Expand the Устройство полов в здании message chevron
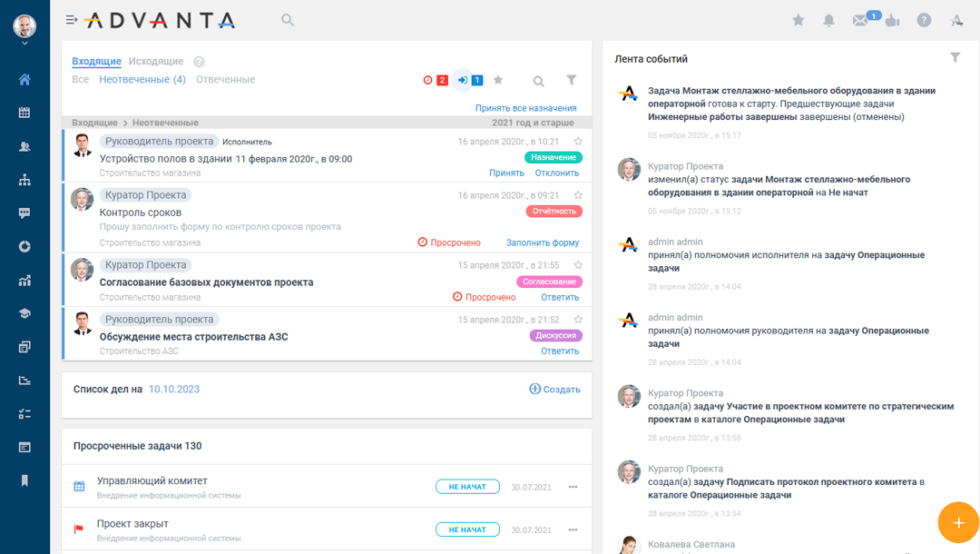The width and height of the screenshot is (980, 554). (578, 141)
